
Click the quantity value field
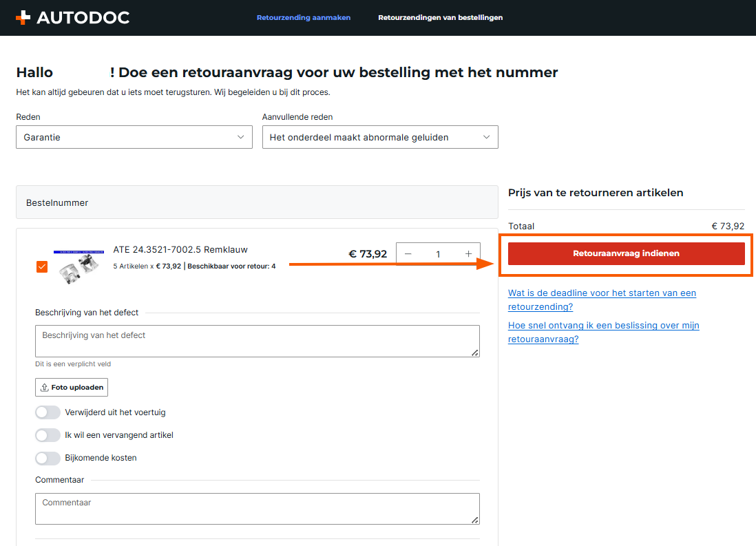click(x=438, y=254)
